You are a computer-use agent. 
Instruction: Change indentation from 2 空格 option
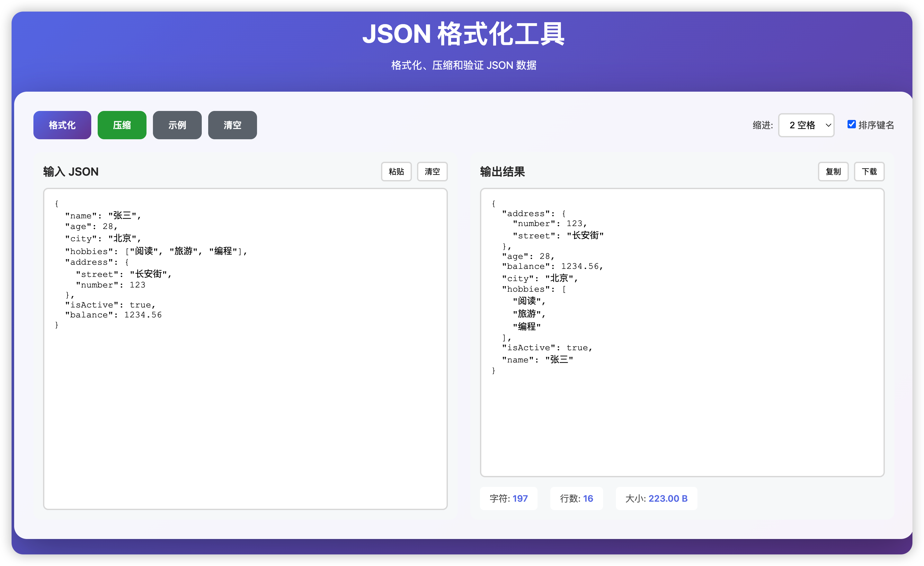(x=806, y=125)
